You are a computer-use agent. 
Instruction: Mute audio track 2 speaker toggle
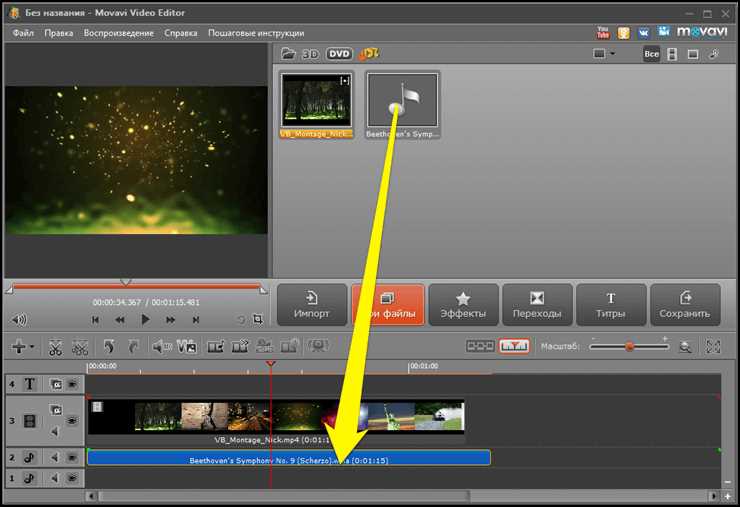tap(55, 457)
